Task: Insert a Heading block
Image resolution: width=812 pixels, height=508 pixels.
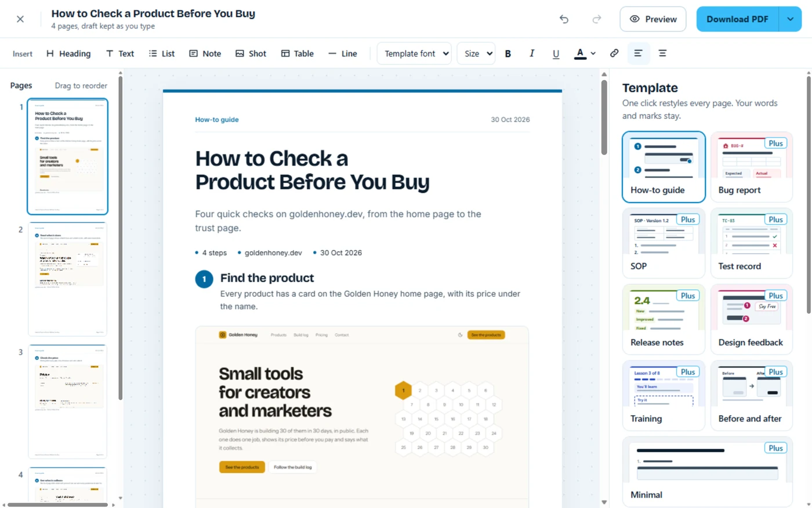Action: (68, 53)
